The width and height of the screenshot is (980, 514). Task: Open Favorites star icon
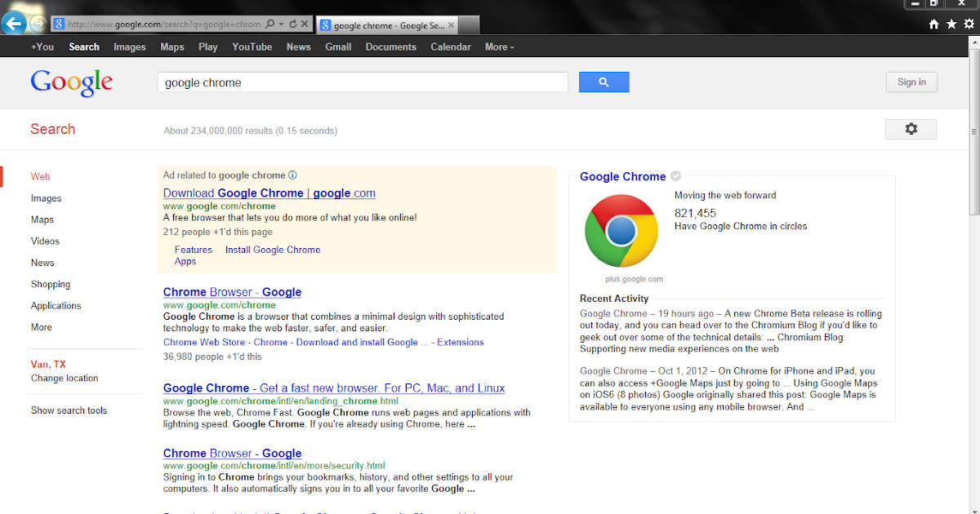[951, 24]
